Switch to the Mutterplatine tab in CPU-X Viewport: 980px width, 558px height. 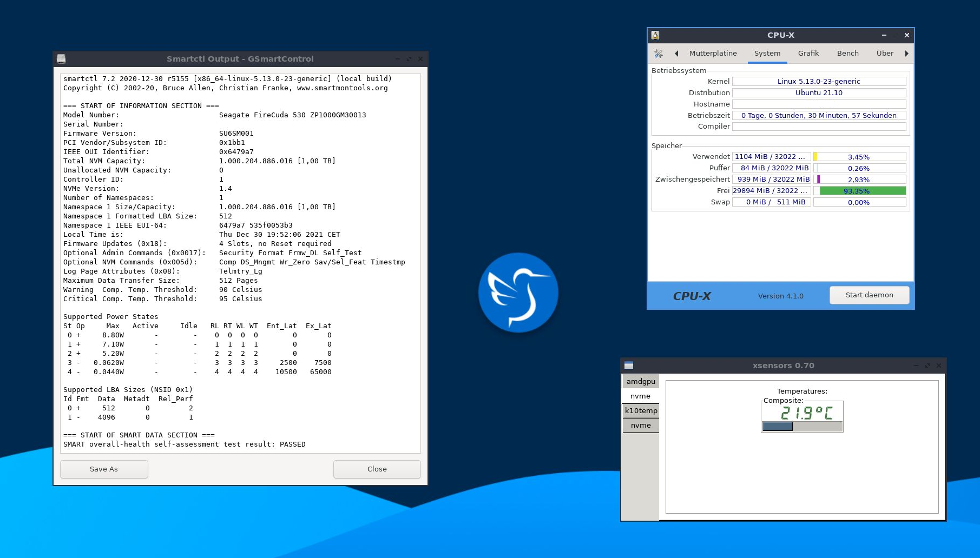[x=713, y=53]
